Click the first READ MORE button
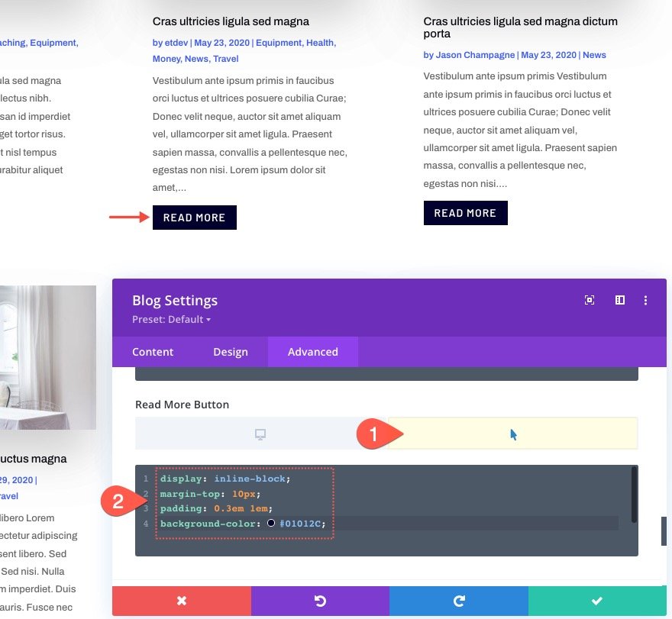This screenshot has height=619, width=672. (195, 218)
